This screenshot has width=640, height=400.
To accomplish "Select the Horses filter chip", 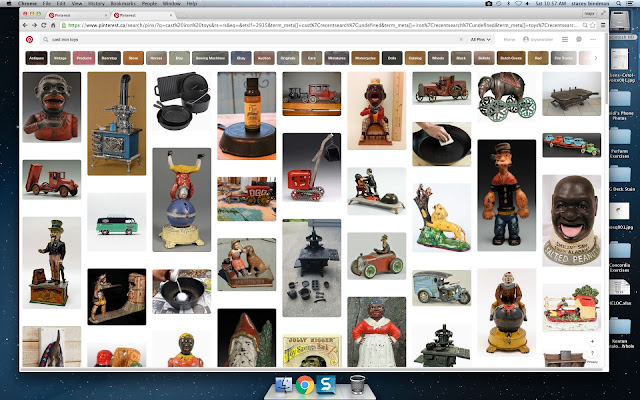I will click(x=156, y=58).
